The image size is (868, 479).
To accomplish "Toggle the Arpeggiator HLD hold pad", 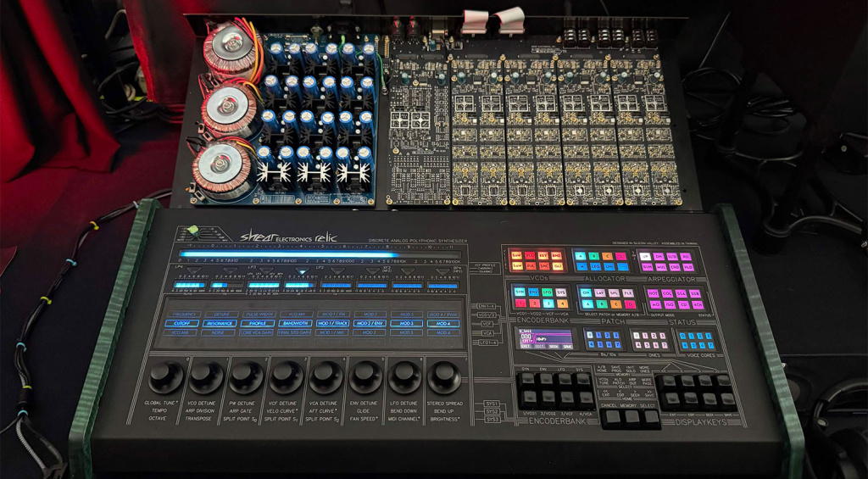I will (688, 267).
